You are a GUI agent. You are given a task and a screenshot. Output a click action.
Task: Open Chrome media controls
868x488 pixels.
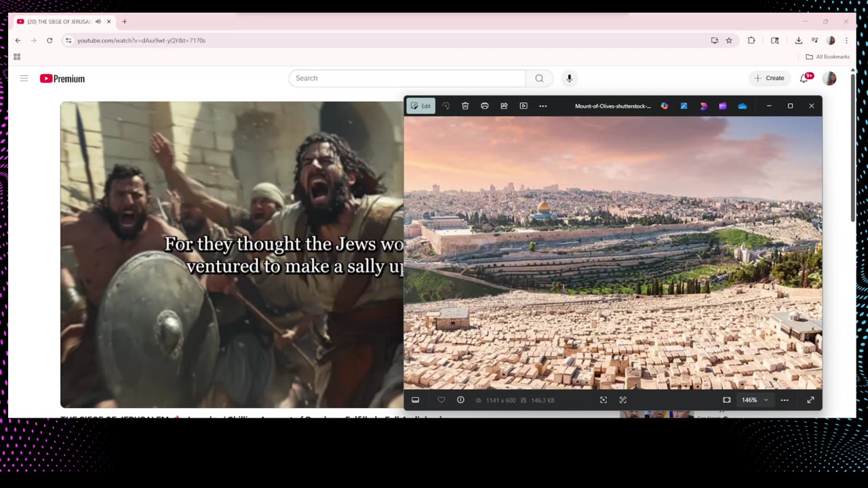pos(814,41)
